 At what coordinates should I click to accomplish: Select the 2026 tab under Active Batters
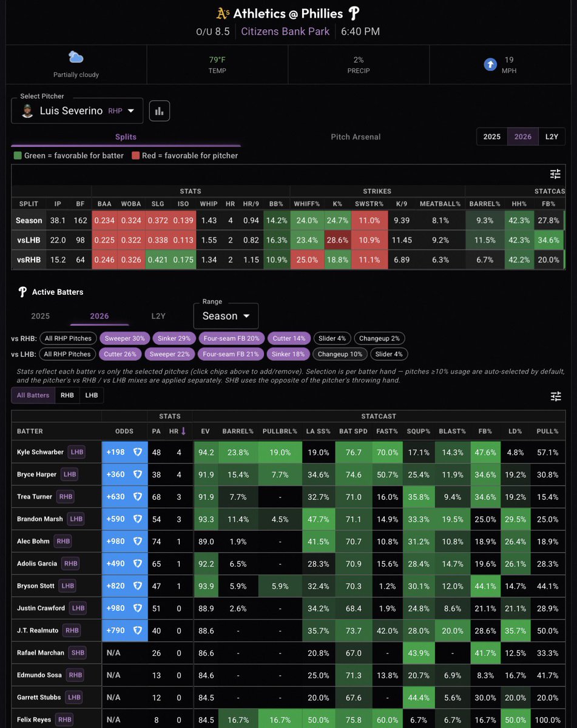[x=100, y=316]
